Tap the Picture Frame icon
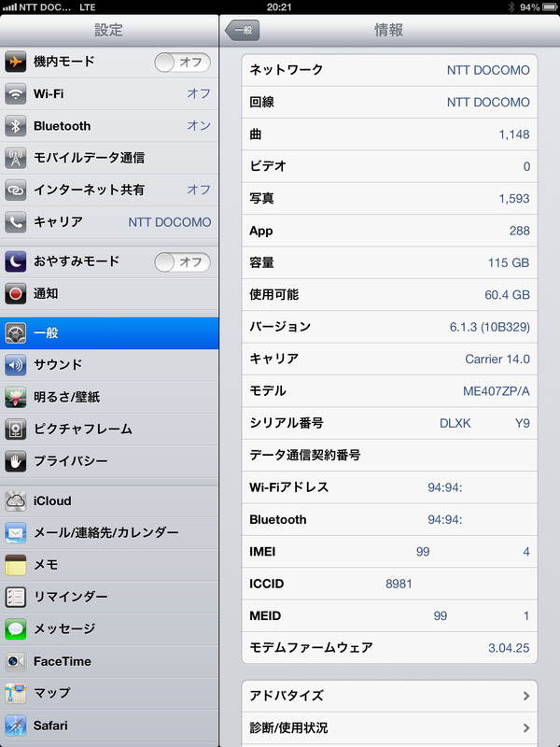The image size is (560, 747). [15, 430]
